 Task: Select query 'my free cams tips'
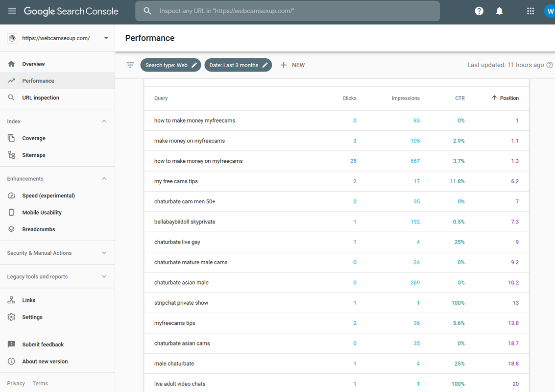click(336, 181)
